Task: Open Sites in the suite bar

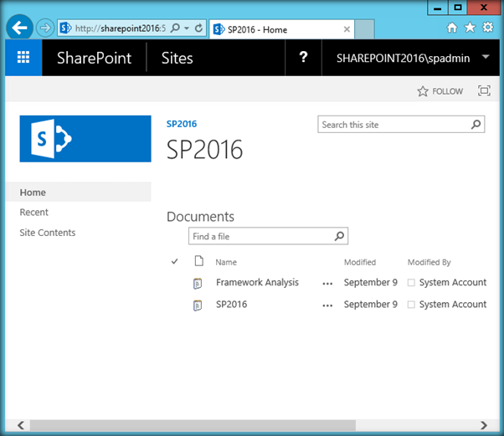Action: pyautogui.click(x=177, y=58)
